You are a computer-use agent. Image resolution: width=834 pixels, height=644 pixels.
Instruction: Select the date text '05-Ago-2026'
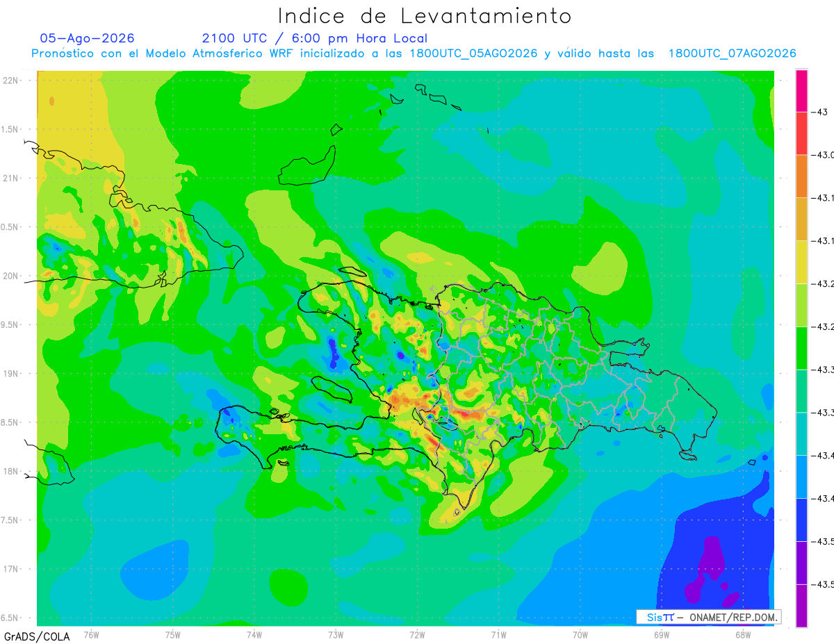coord(88,38)
